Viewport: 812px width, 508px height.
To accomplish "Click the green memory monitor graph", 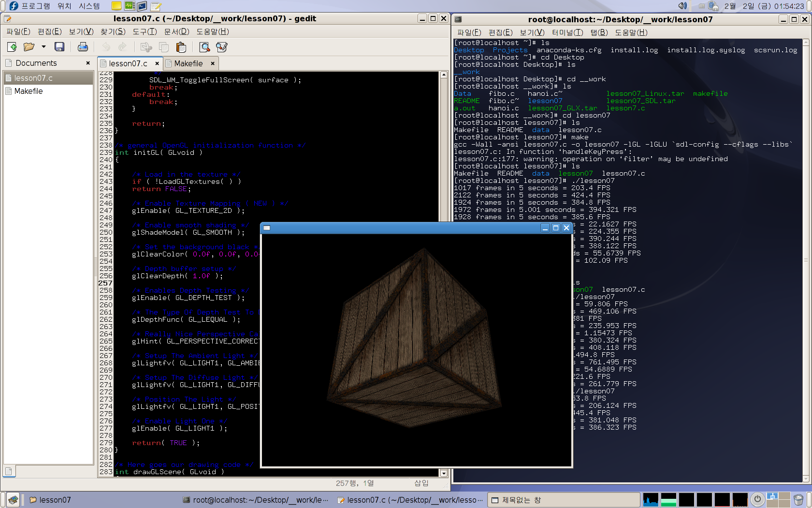I will (668, 500).
